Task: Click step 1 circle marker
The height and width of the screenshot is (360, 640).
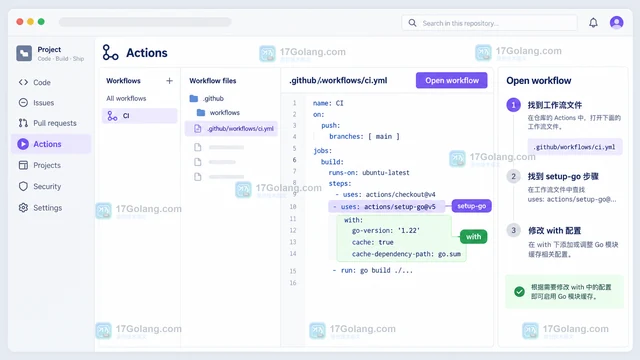Action: point(513,105)
